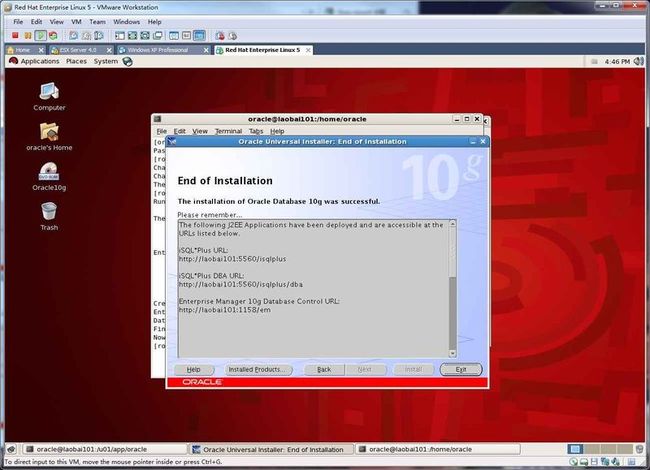650x470 pixels.
Task: Click the VMware Suspend (pause) toolbar icon
Action: [x=28, y=36]
